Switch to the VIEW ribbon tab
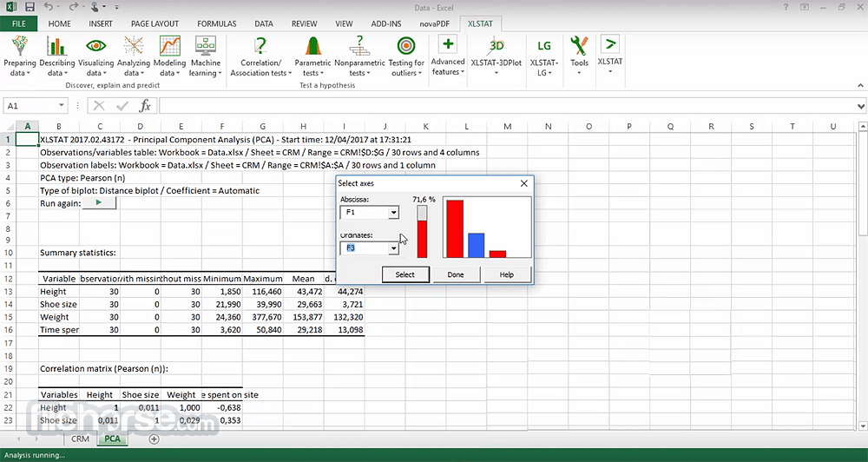This screenshot has height=462, width=868. (x=344, y=23)
